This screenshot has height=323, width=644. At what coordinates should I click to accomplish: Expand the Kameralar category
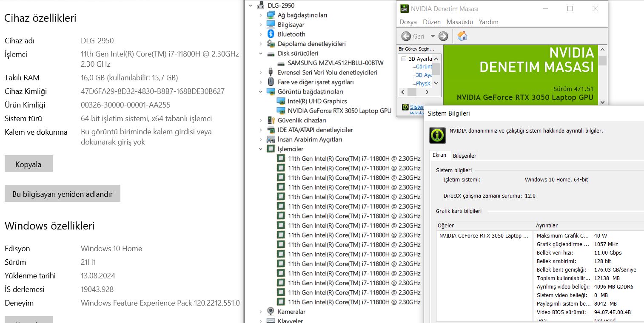click(261, 312)
